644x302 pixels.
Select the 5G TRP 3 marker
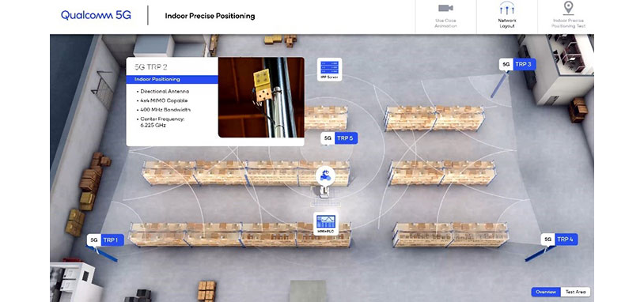tap(517, 64)
